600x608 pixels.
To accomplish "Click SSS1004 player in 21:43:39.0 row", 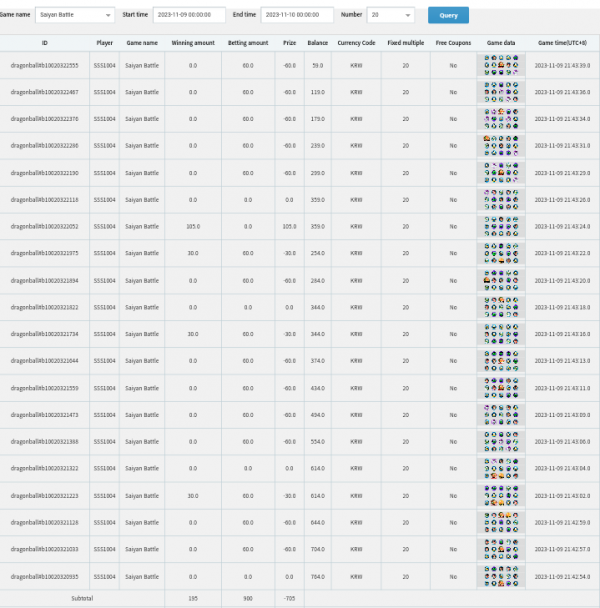I will coord(105,66).
